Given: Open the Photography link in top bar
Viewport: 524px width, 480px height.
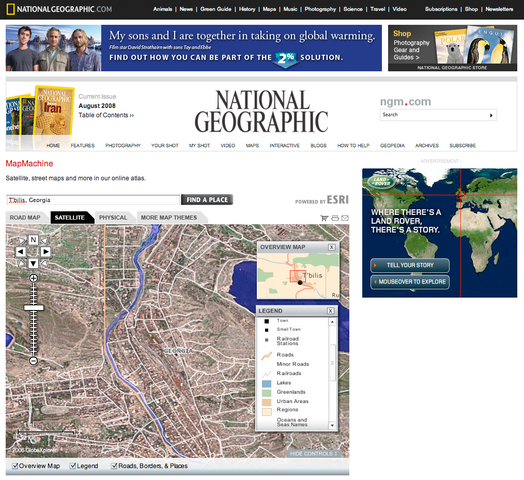Looking at the screenshot, I should (x=320, y=9).
